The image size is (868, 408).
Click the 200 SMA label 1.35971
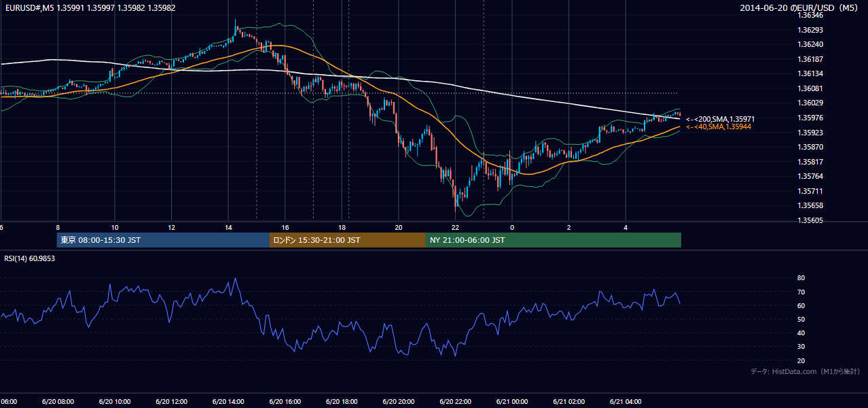720,119
